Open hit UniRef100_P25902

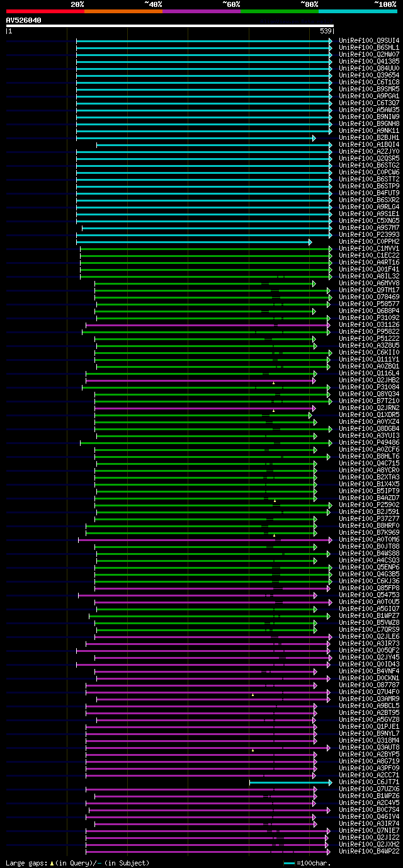369,505
